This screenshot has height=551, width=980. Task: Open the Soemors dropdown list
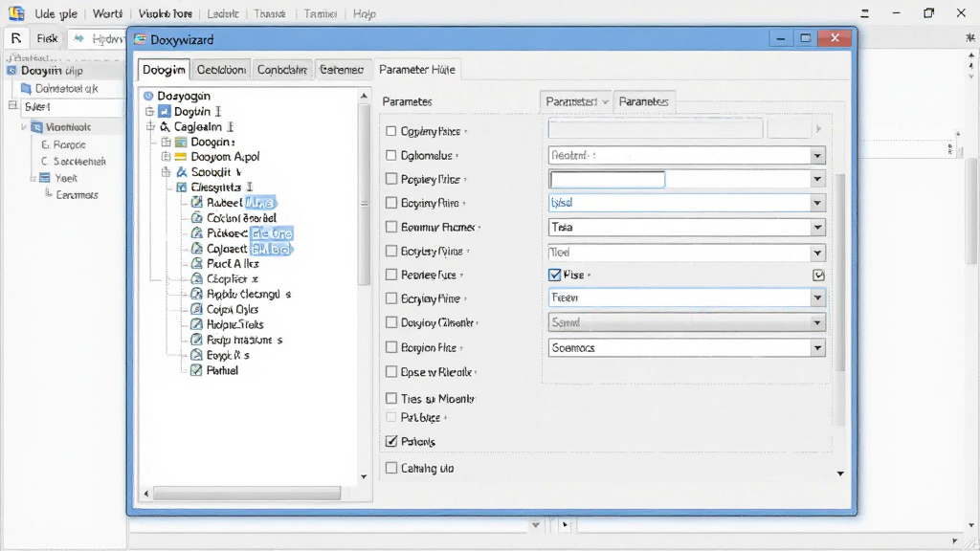817,348
